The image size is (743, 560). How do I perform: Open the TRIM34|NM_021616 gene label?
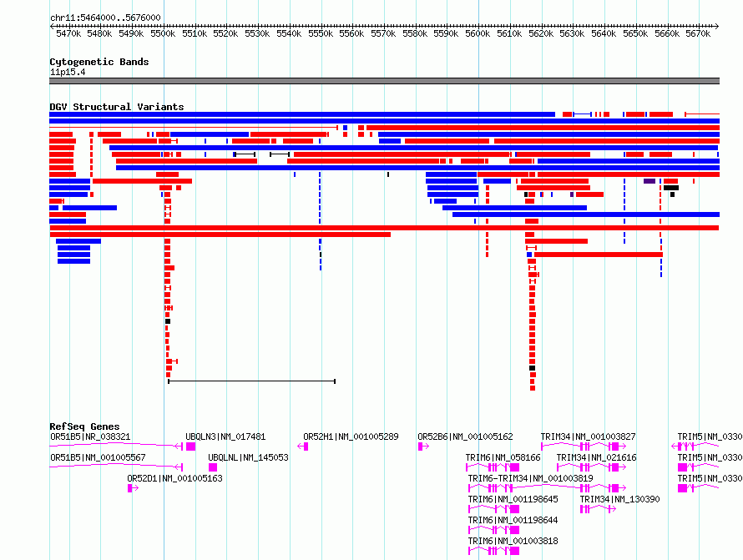tap(596, 457)
